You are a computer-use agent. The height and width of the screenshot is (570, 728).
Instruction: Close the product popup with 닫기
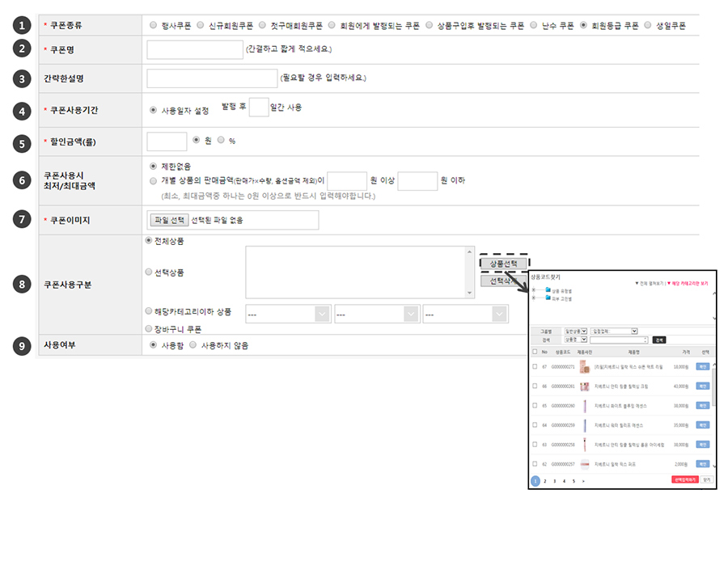707,479
